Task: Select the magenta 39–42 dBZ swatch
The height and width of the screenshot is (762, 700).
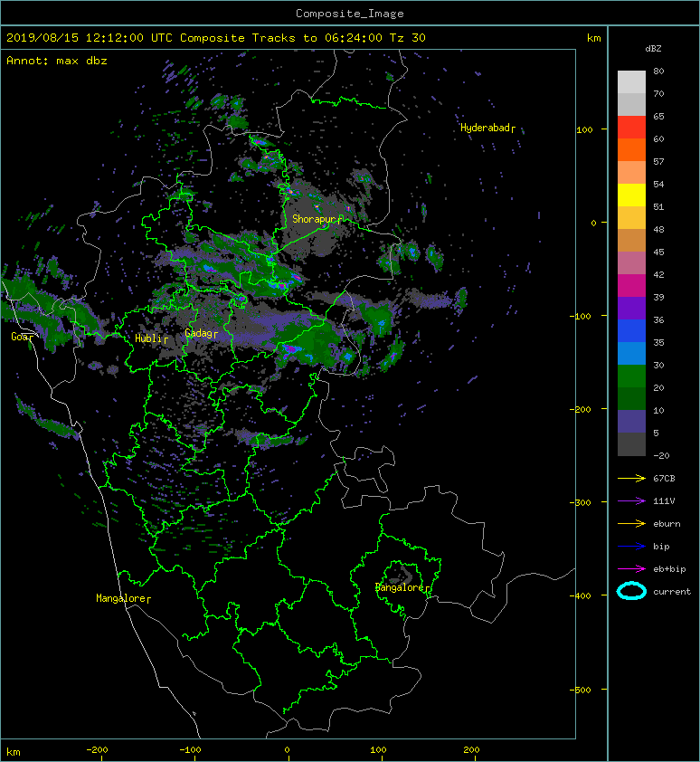Action: click(x=631, y=285)
